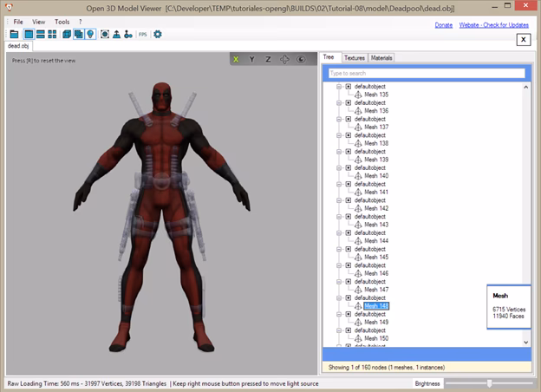Adjust the Brightness slider handle
541x392 pixels.
pyautogui.click(x=489, y=383)
